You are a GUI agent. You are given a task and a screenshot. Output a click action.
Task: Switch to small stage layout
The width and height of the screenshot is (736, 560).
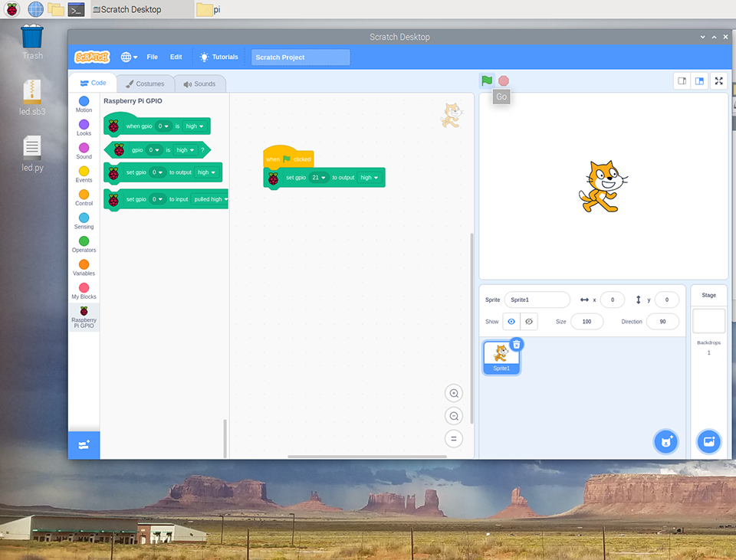pyautogui.click(x=682, y=81)
